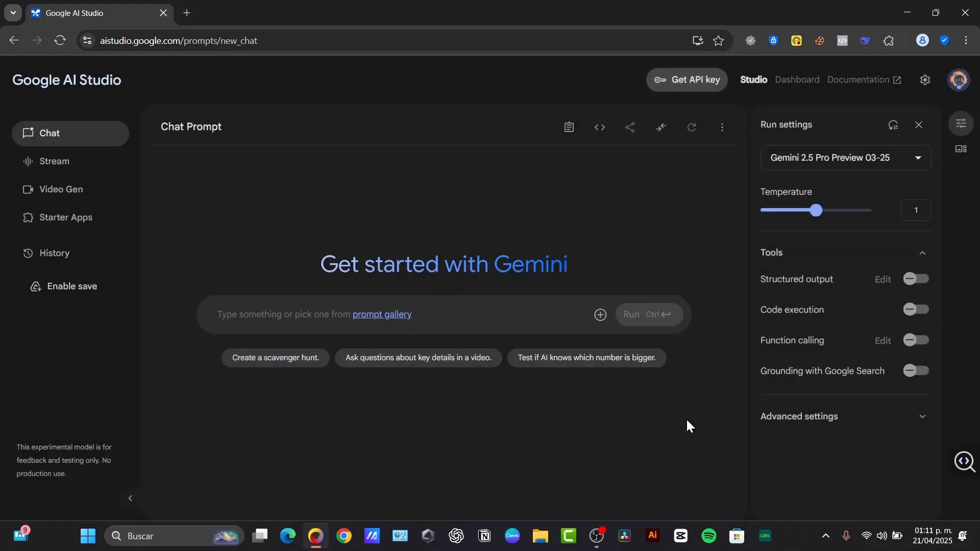Turn on Code execution

pyautogui.click(x=915, y=309)
